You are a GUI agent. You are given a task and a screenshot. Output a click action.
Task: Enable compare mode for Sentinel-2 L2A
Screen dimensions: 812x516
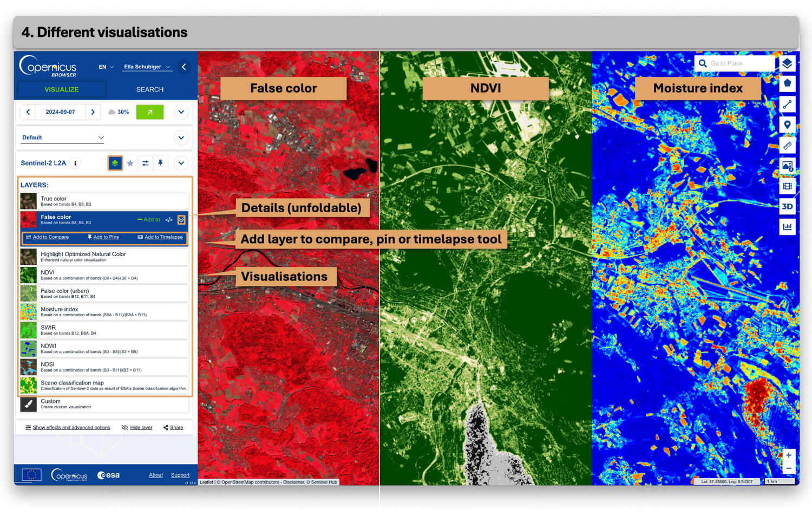(x=145, y=163)
